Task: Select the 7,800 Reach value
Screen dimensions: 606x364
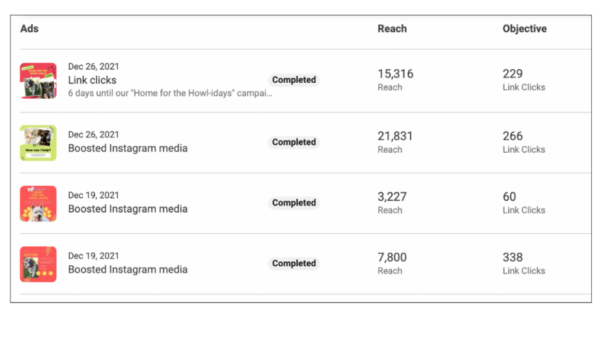Action: coord(392,257)
